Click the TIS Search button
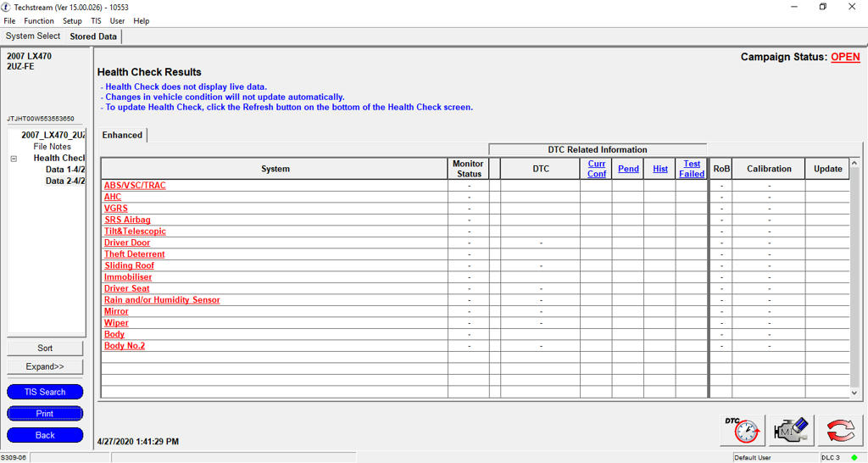The width and height of the screenshot is (868, 463). click(45, 392)
